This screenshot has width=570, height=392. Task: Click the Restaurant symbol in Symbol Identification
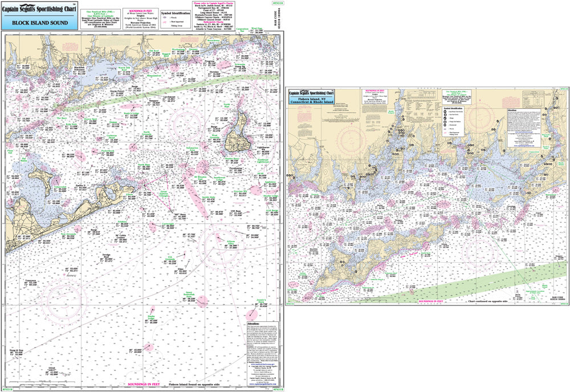point(445,125)
